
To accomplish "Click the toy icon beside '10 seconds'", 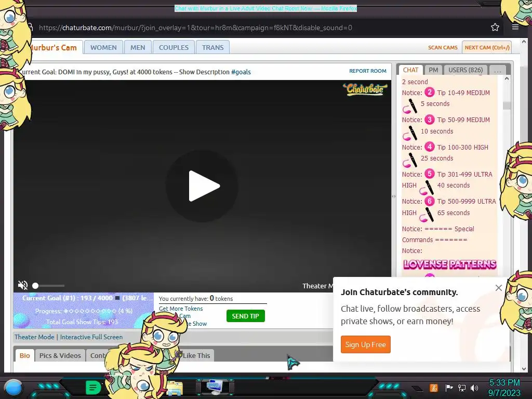I will 410,133.
